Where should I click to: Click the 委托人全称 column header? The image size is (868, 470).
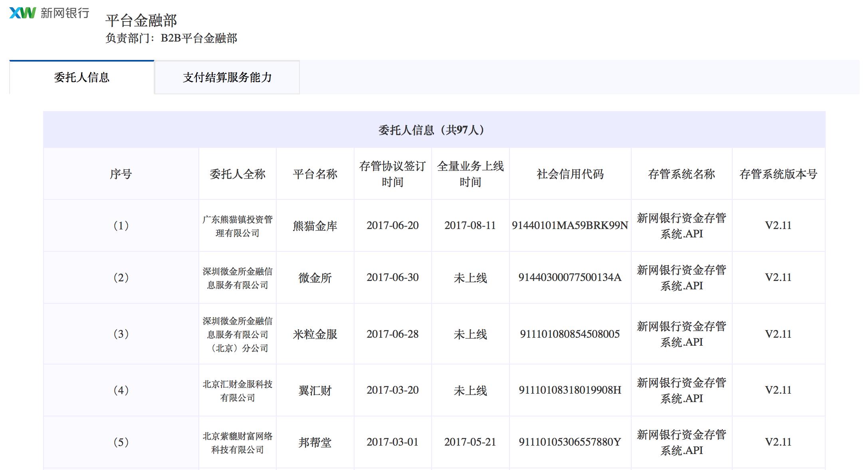coord(238,174)
